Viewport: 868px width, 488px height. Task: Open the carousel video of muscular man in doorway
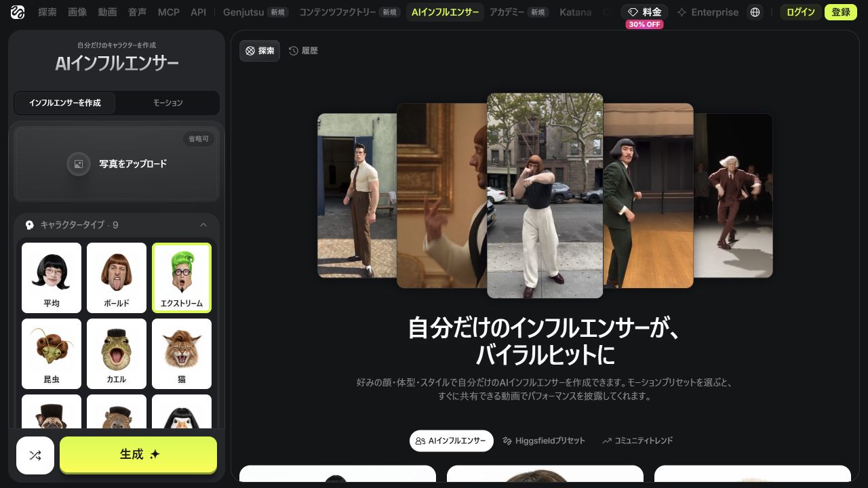point(357,195)
